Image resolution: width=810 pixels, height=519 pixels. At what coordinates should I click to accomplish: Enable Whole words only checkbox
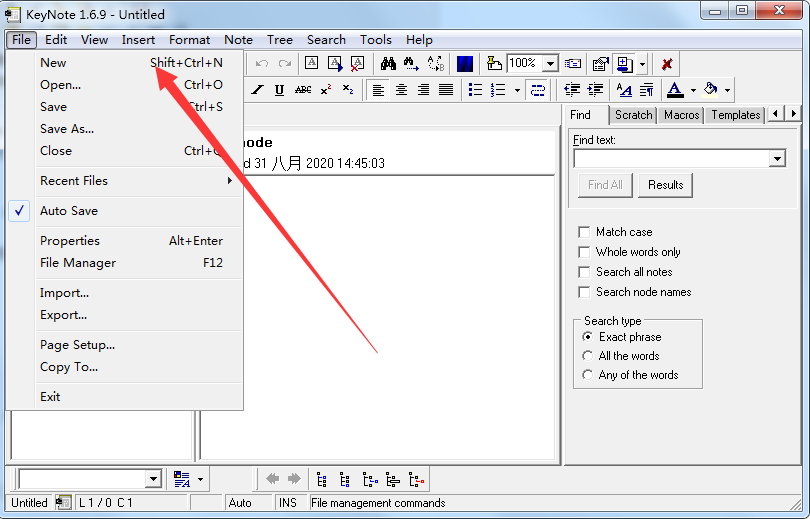[x=584, y=252]
